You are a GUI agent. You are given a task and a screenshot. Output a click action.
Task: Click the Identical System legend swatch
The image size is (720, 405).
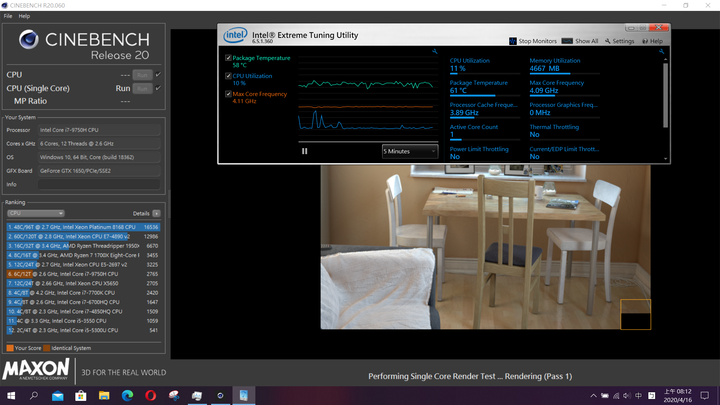click(x=46, y=348)
